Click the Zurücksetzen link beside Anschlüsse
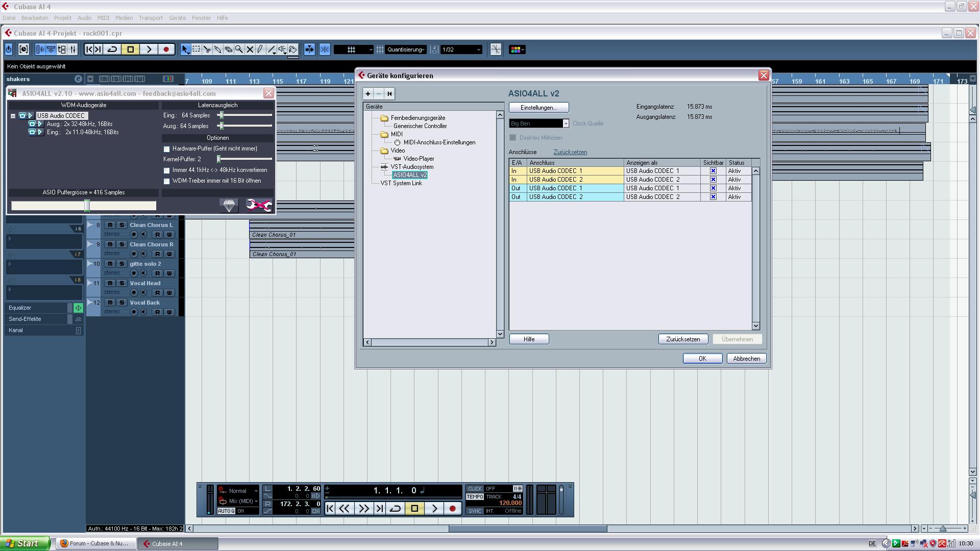The image size is (980, 551). click(x=570, y=152)
